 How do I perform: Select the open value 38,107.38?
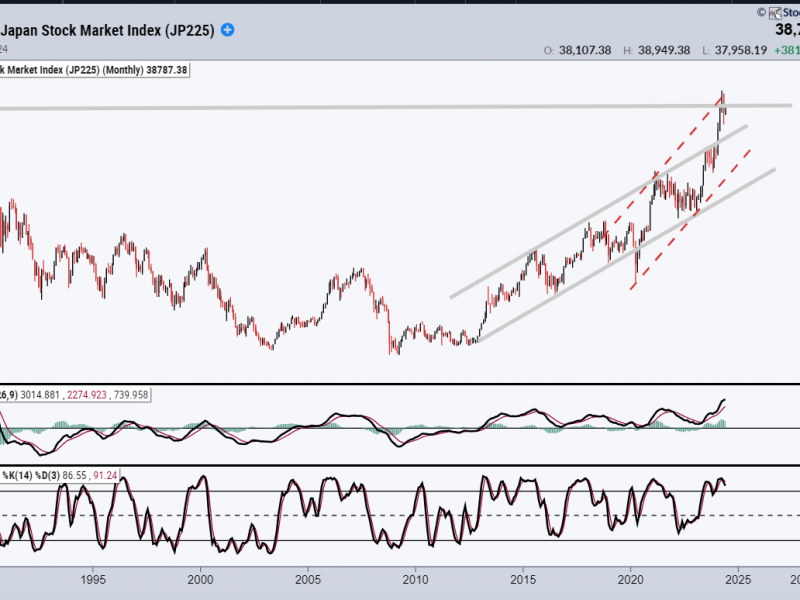(585, 50)
